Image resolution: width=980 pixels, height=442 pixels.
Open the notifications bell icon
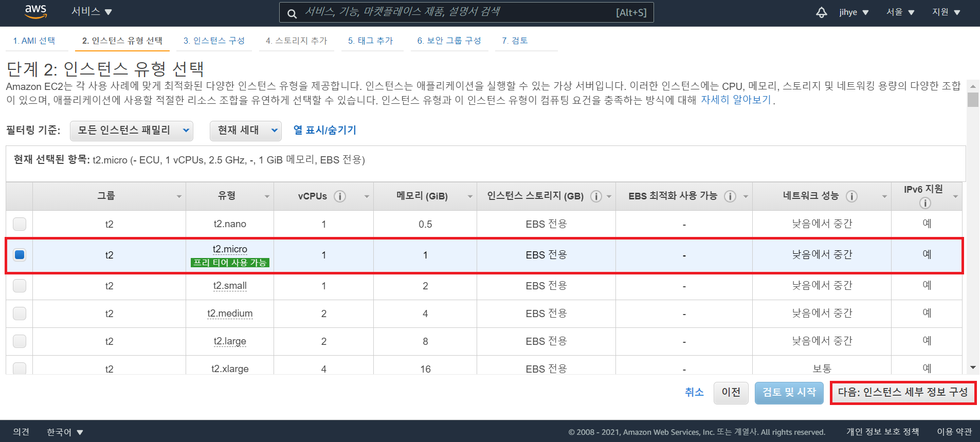click(822, 12)
